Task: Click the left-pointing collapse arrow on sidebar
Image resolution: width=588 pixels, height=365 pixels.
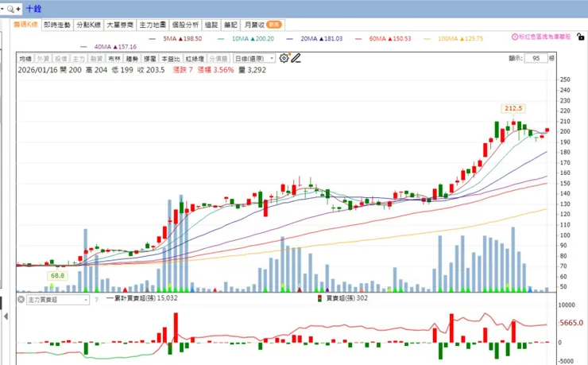Action: click(6, 316)
